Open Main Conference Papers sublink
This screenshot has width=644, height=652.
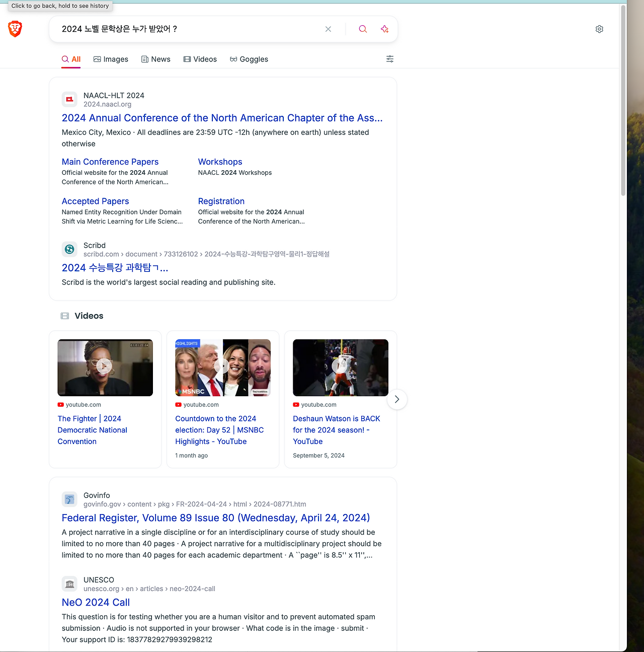click(x=110, y=162)
